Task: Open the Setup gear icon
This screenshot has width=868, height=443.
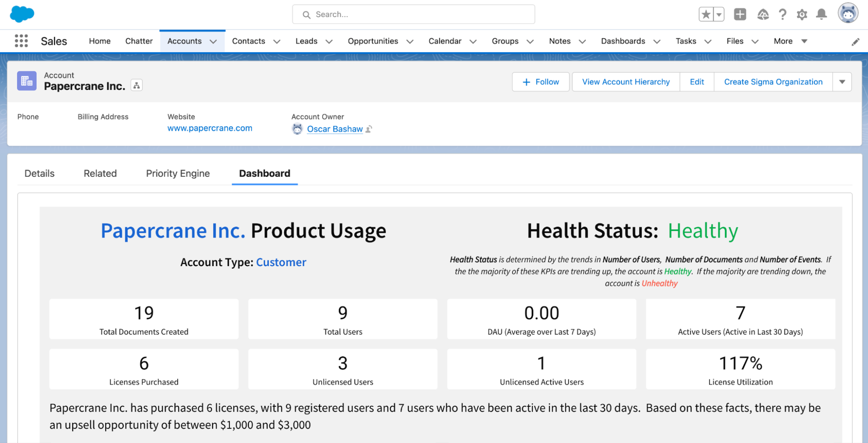Action: 802,14
